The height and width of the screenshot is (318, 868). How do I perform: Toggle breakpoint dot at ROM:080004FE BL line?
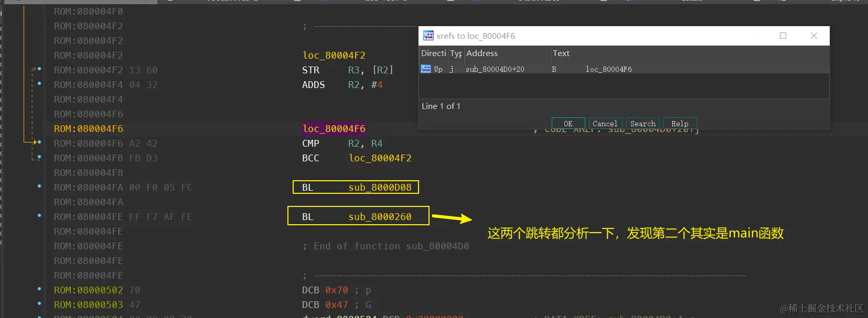pyautogui.click(x=39, y=215)
